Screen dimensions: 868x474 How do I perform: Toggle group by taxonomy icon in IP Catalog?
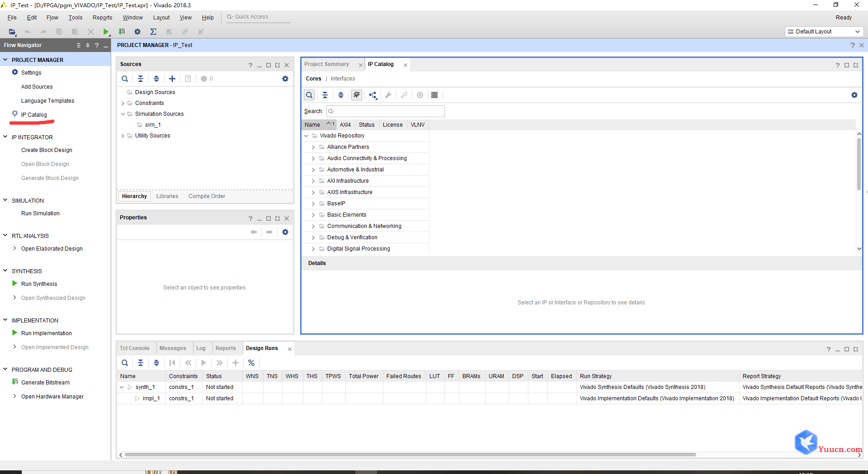click(x=357, y=95)
